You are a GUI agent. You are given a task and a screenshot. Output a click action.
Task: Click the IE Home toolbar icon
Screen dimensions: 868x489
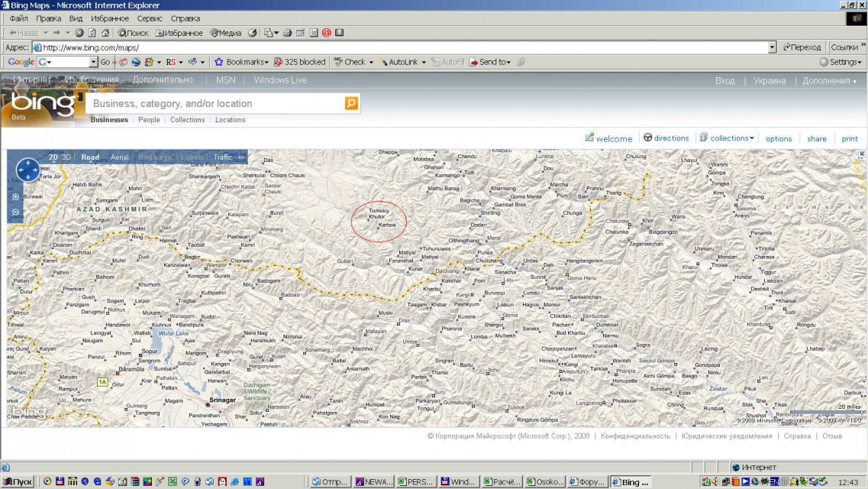point(104,33)
